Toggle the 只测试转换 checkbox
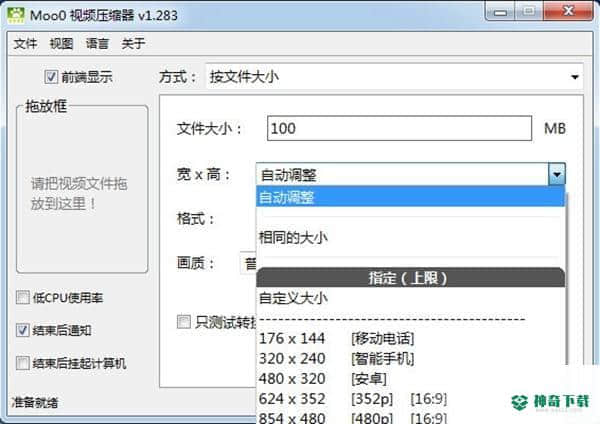600x424 pixels. [184, 321]
